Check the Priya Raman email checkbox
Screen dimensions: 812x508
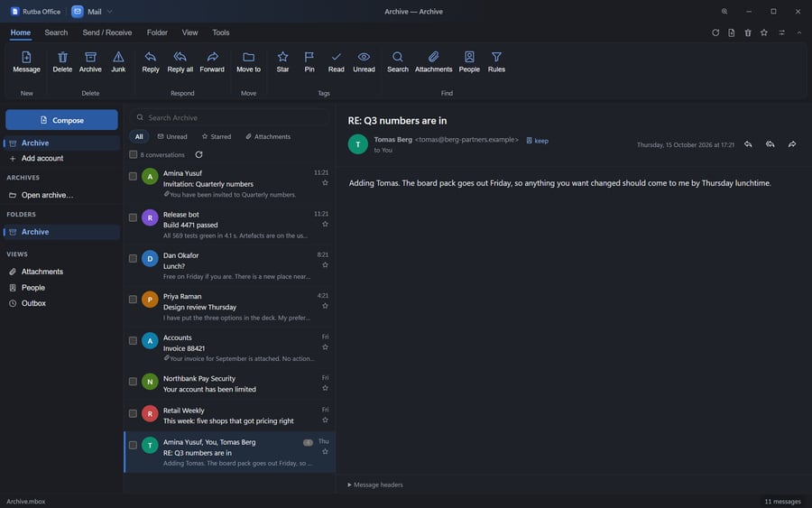[134, 300]
